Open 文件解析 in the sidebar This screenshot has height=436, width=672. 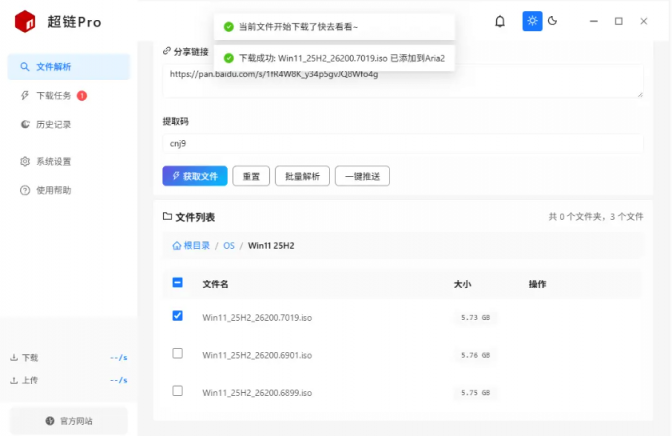tap(68, 67)
